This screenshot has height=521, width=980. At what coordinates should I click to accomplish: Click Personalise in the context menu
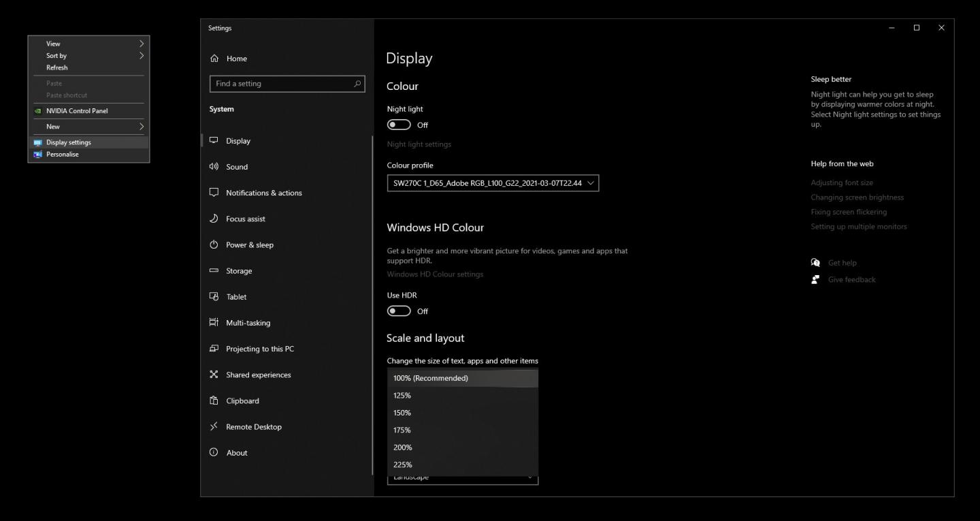click(x=63, y=155)
